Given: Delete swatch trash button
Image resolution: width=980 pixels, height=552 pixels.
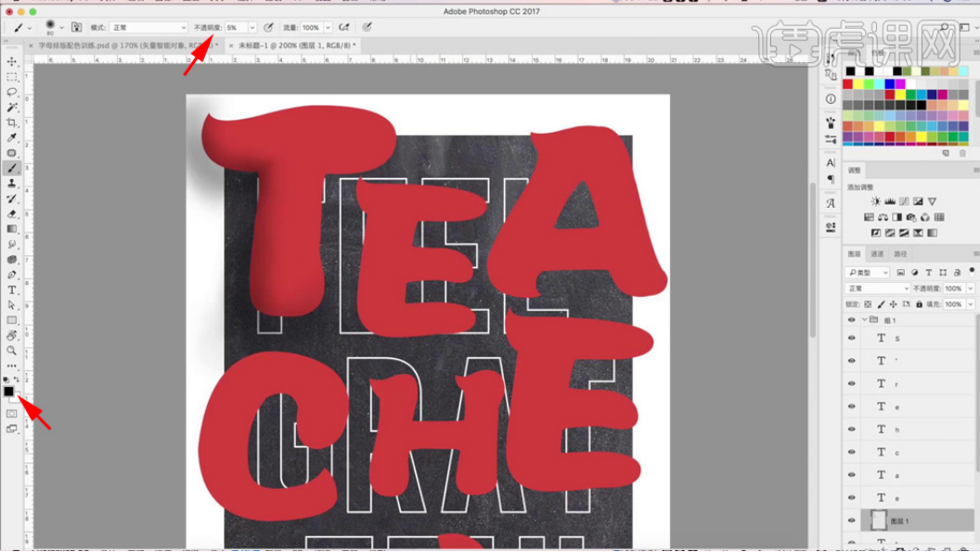Looking at the screenshot, I should 962,153.
